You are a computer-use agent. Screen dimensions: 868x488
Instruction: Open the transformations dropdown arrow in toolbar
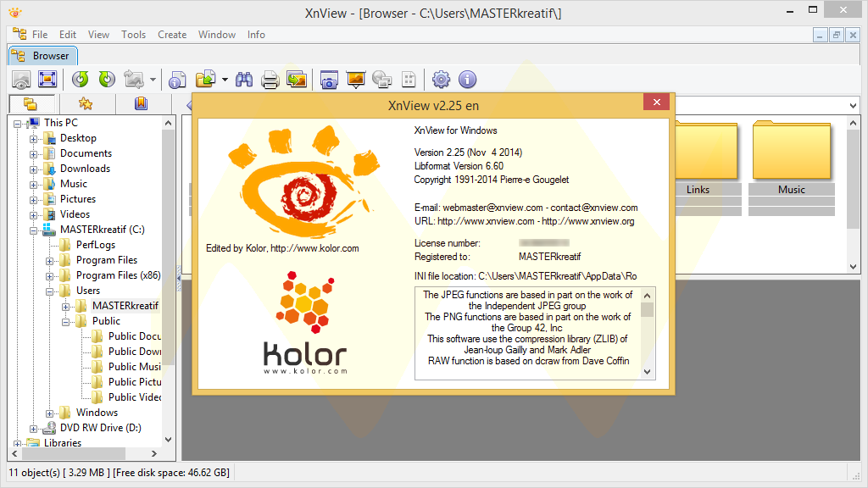click(153, 80)
